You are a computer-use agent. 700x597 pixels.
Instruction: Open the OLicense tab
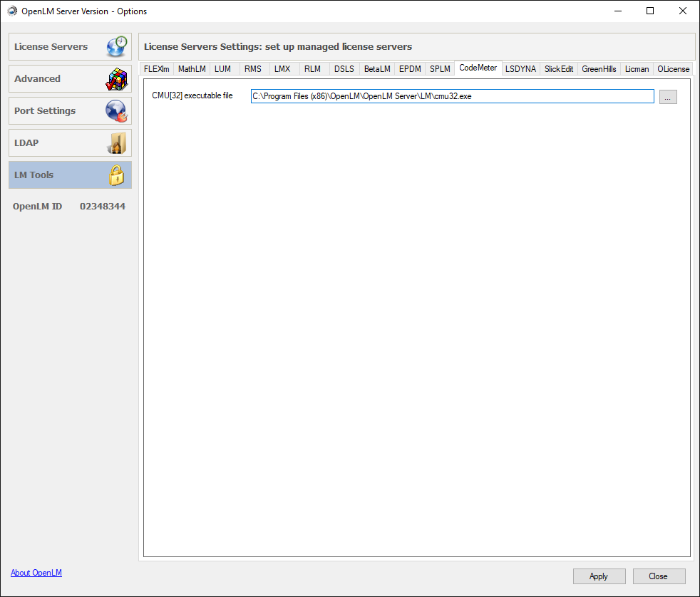(x=673, y=69)
